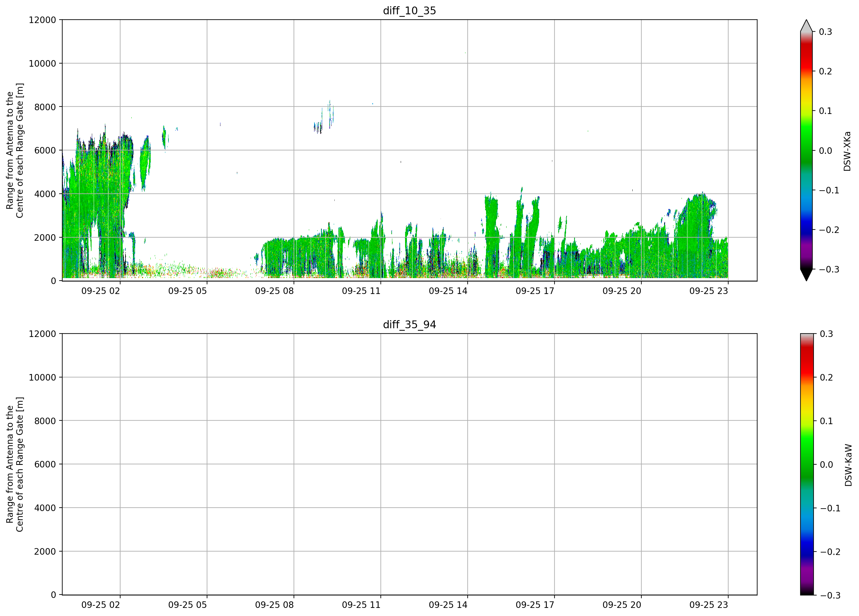Click 6000 y-axis tick of bottom plot
Screen dimensions: 859x616
click(45, 464)
